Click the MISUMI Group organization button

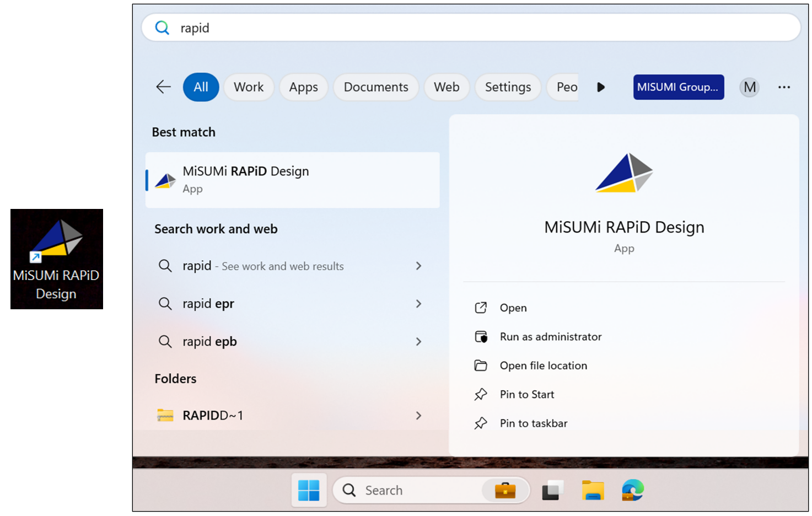[x=678, y=87]
